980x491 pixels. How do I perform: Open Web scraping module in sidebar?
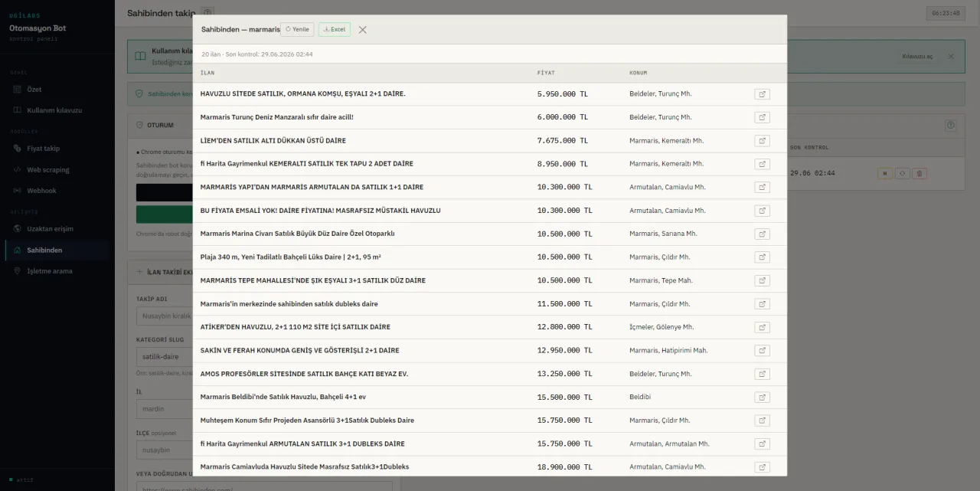57,169
